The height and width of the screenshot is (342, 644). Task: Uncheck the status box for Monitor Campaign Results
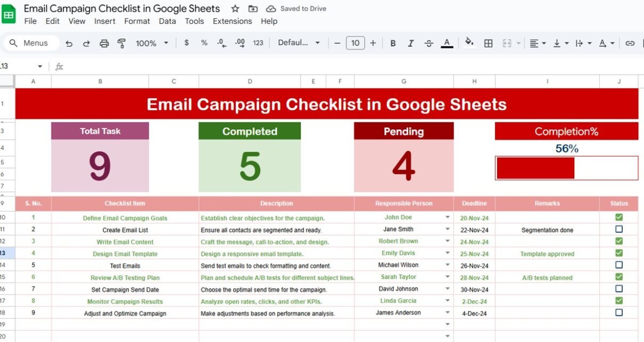point(619,300)
